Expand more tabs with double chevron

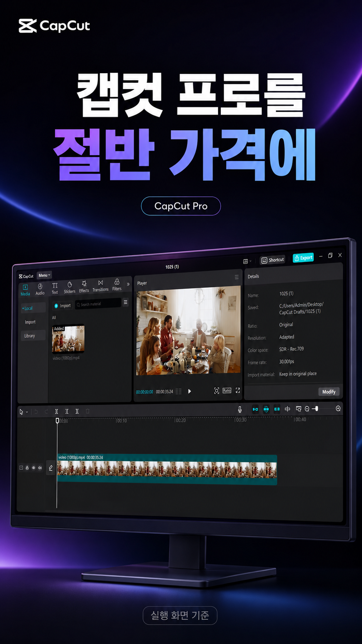128,284
